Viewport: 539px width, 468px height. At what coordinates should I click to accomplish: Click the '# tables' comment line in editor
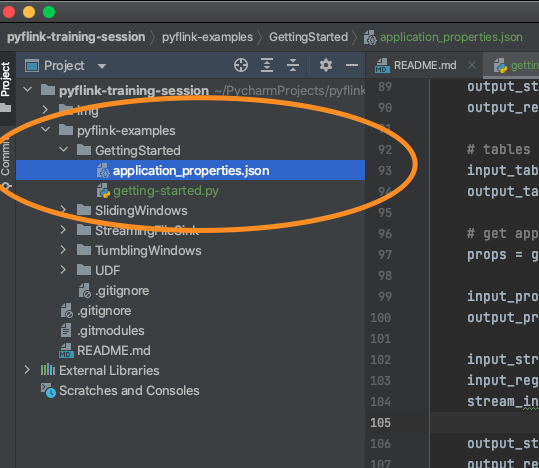coord(499,149)
